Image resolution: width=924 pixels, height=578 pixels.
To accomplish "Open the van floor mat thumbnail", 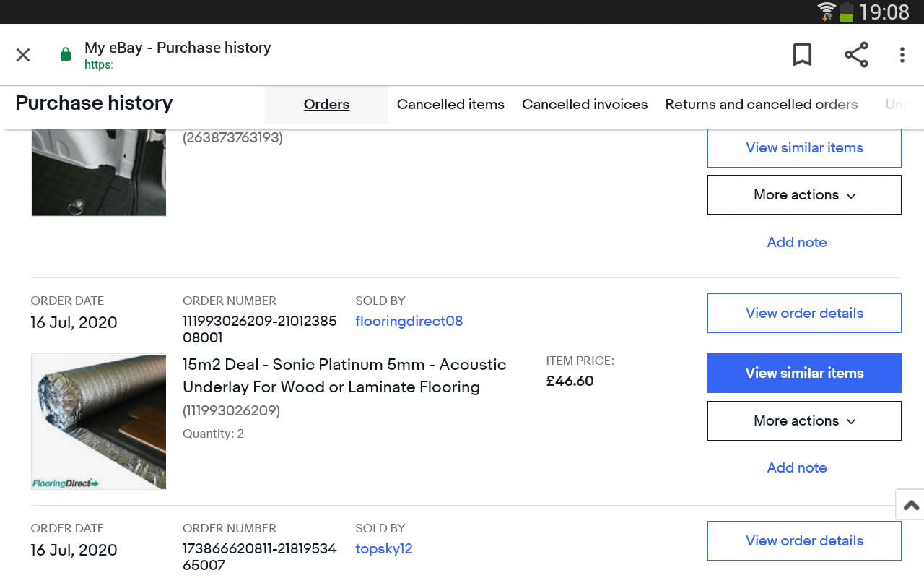I will click(99, 172).
